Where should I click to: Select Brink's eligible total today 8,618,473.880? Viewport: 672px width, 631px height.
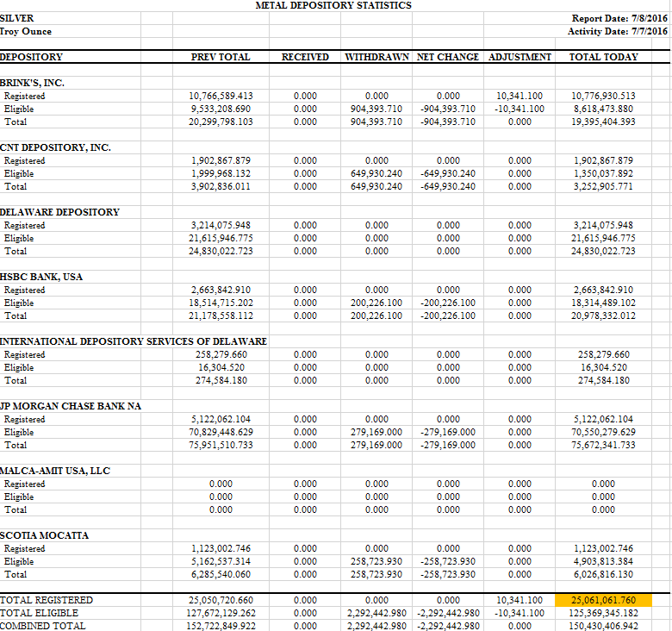click(x=603, y=109)
